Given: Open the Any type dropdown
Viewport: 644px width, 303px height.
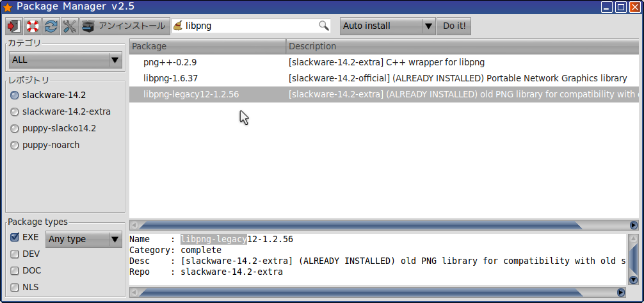Looking at the screenshot, I should 84,240.
